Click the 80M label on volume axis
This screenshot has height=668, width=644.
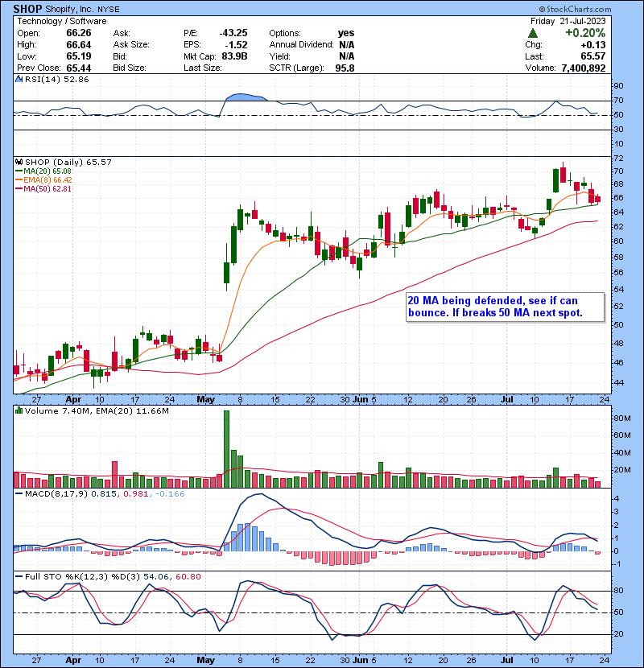[x=623, y=418]
